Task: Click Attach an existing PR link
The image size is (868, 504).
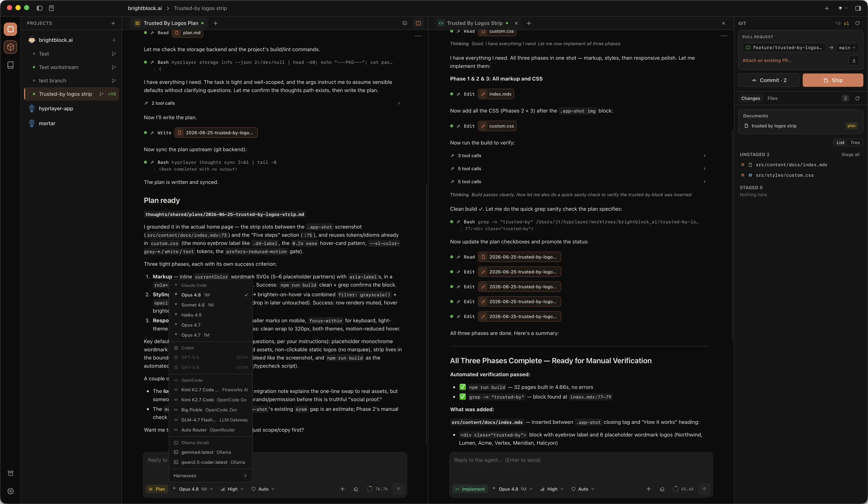Action: pos(767,60)
